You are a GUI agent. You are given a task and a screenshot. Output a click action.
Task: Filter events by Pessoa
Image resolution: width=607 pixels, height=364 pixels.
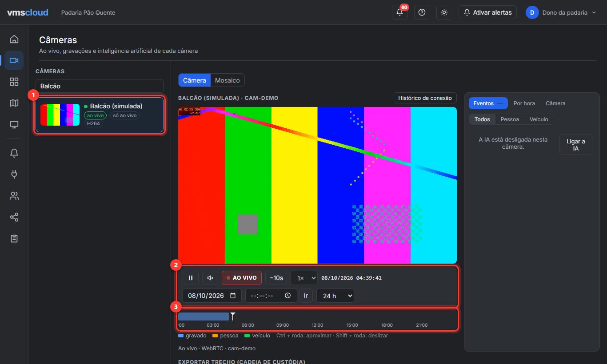[510, 119]
